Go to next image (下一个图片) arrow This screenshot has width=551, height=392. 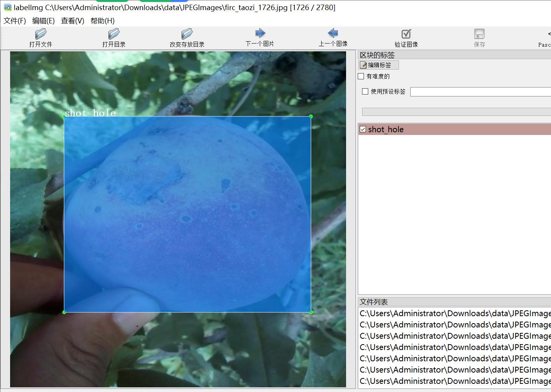[260, 33]
